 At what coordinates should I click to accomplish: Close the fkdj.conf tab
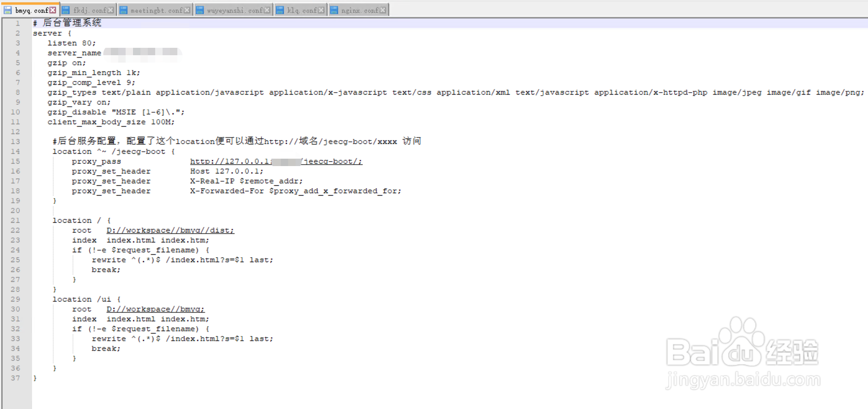(x=110, y=10)
